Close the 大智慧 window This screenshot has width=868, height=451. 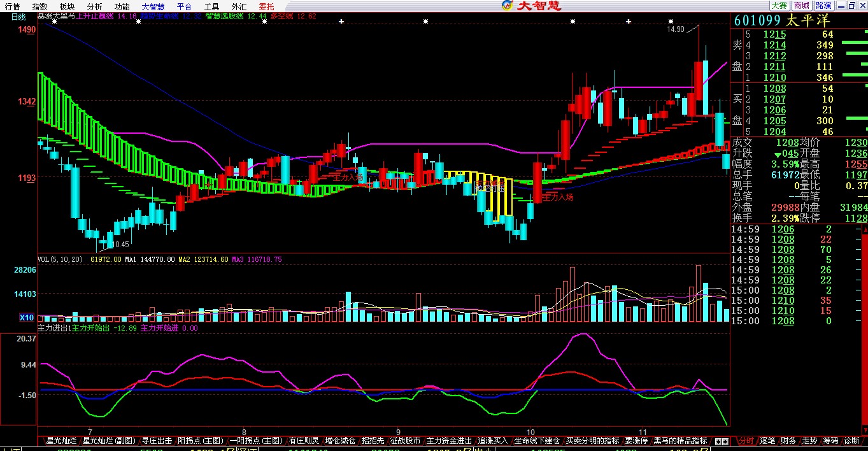pyautogui.click(x=862, y=5)
